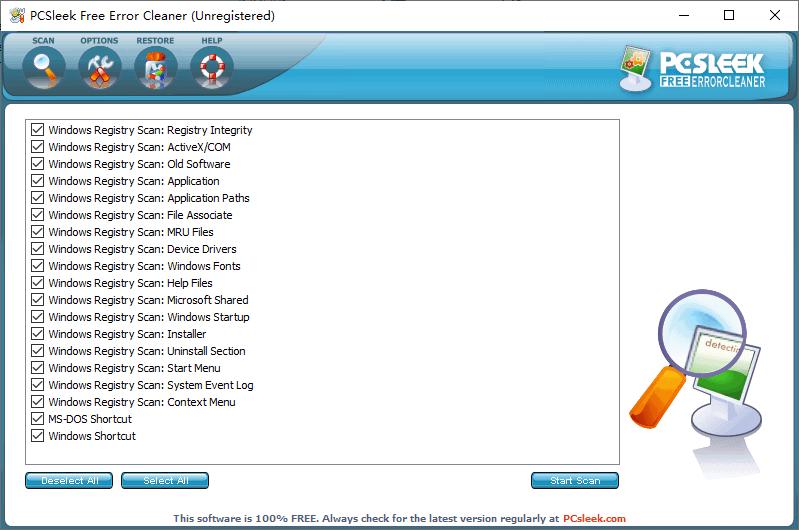799x530 pixels.
Task: Select 'Windows Registry Scan: Help Files' text
Action: (130, 283)
